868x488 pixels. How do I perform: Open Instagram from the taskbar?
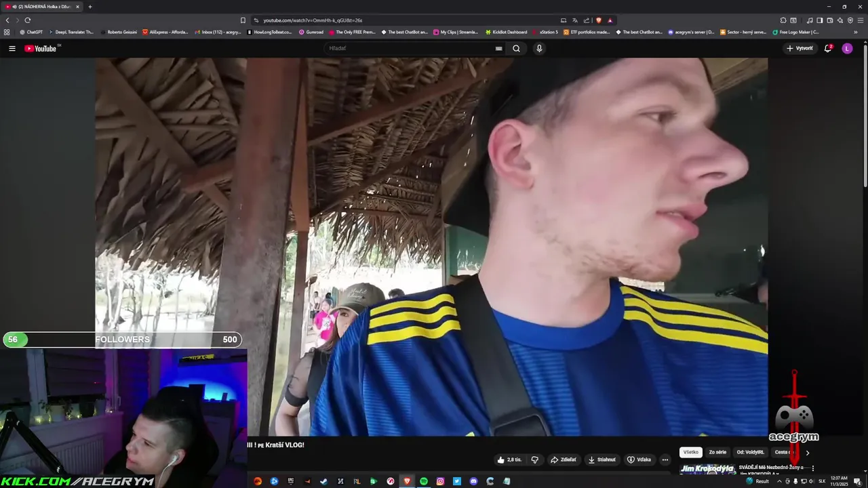(440, 481)
